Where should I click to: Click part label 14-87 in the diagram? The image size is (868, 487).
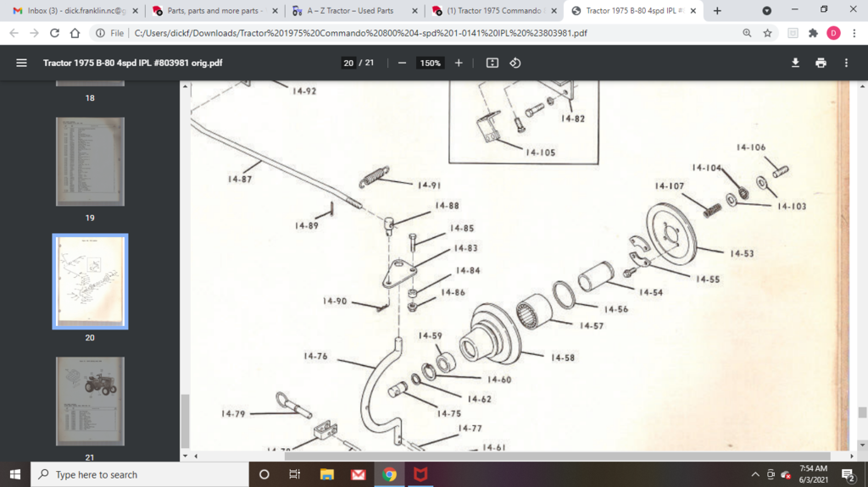(x=240, y=180)
